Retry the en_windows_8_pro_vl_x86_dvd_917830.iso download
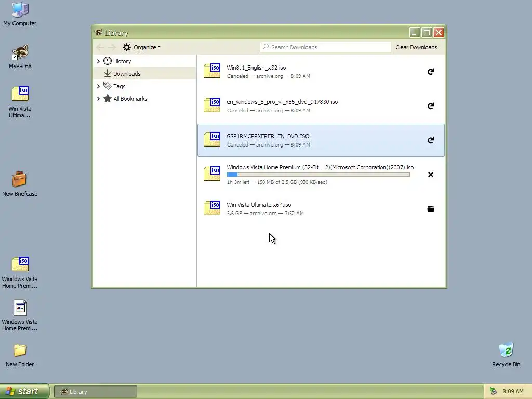The height and width of the screenshot is (399, 532). [431, 106]
